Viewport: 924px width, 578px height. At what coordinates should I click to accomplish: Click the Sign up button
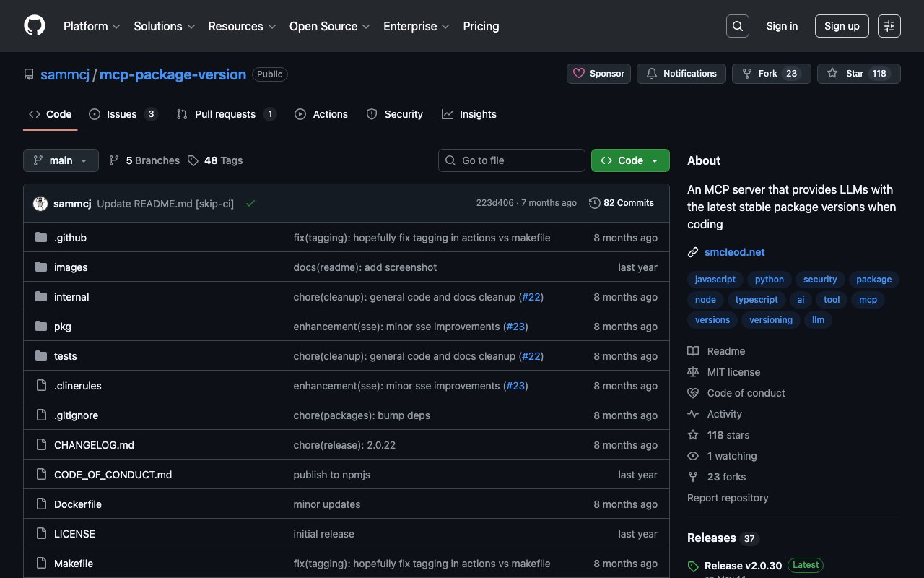pyautogui.click(x=842, y=26)
